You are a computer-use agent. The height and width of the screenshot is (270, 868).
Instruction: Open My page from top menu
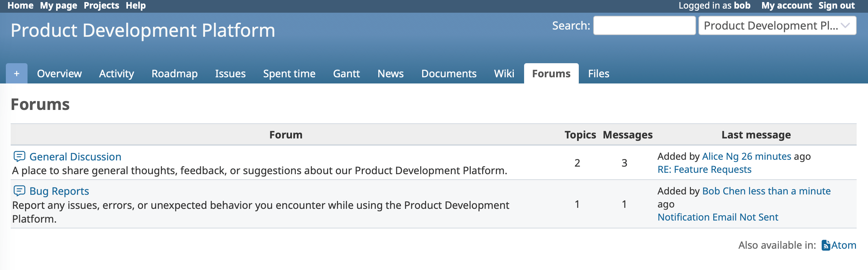[x=58, y=5]
